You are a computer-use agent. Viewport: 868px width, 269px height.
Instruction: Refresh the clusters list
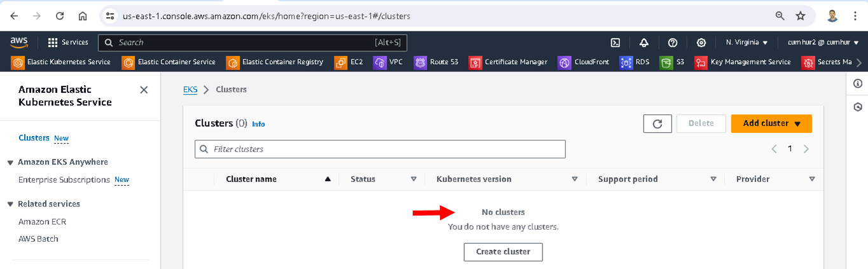tap(658, 123)
